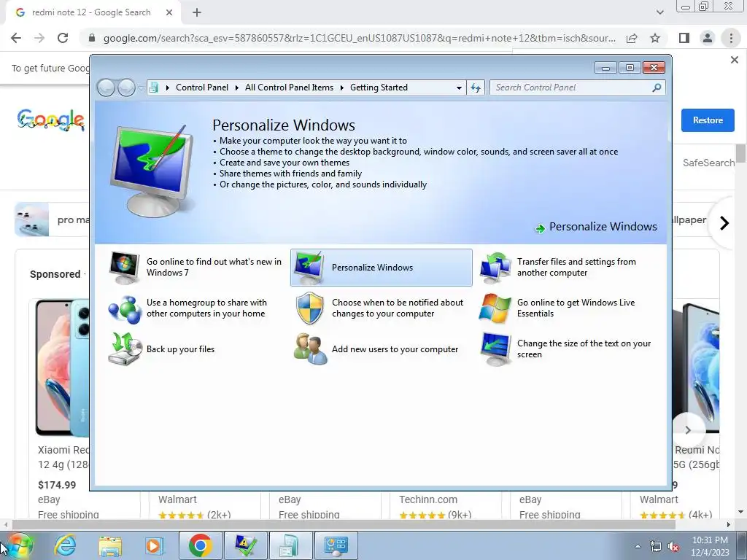Click the Control Panel address bar icon
Screen dimensions: 747x560
tap(153, 87)
